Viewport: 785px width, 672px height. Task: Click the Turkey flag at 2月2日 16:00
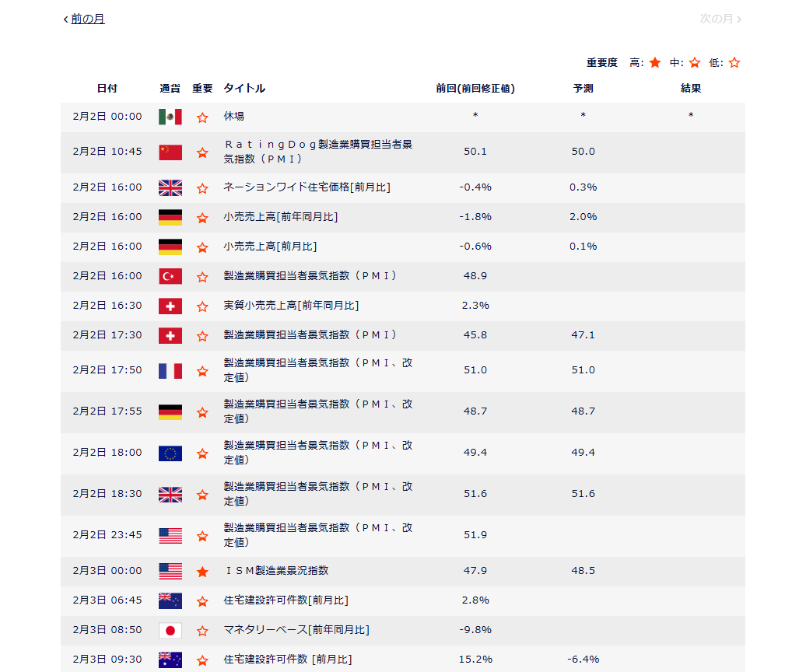coord(170,276)
